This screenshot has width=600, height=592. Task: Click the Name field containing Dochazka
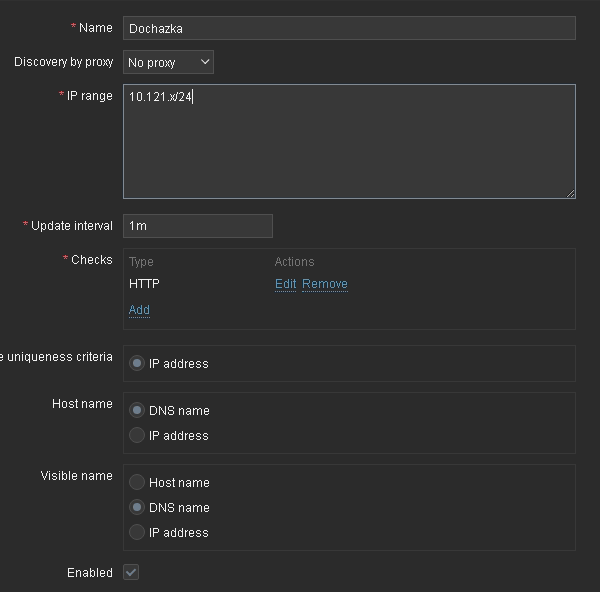click(349, 28)
